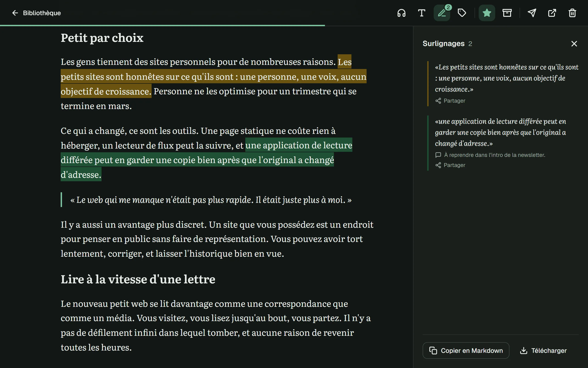
Task: Share the 'une application de lecture' highlight
Action: click(450, 165)
